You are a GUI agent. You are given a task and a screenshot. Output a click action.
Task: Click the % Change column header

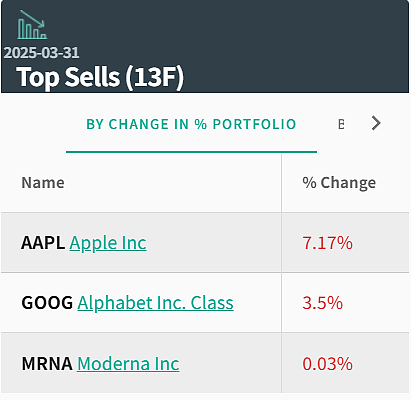(339, 183)
